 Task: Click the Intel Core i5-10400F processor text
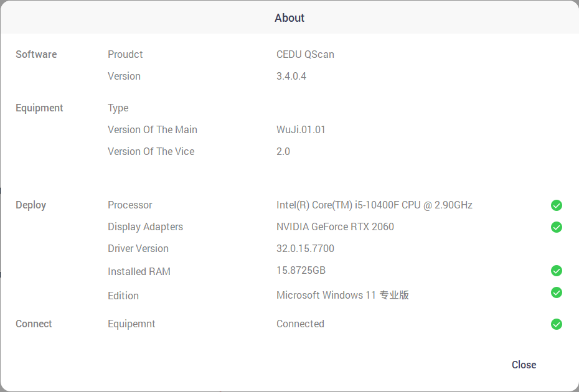pyautogui.click(x=374, y=205)
